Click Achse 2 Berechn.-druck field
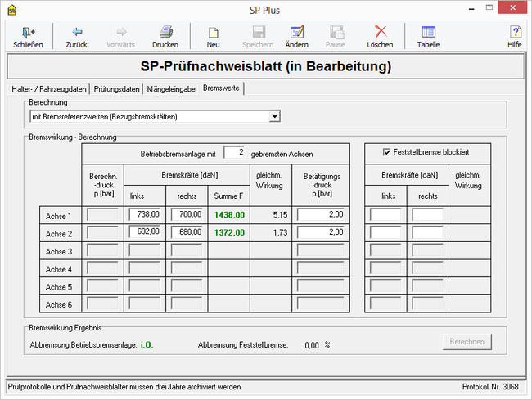The image size is (532, 400). coord(102,232)
